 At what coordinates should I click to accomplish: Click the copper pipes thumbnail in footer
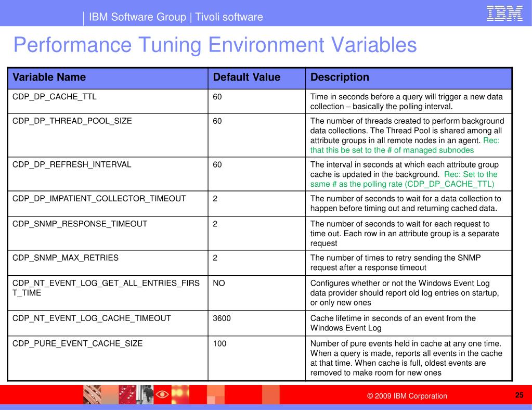point(92,394)
